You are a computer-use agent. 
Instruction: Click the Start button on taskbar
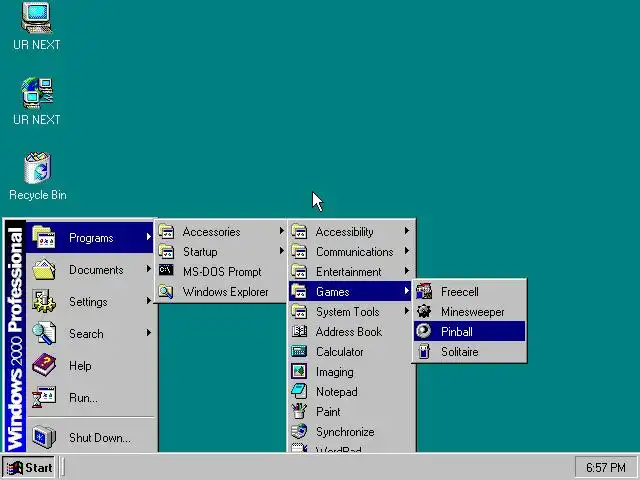[29, 467]
